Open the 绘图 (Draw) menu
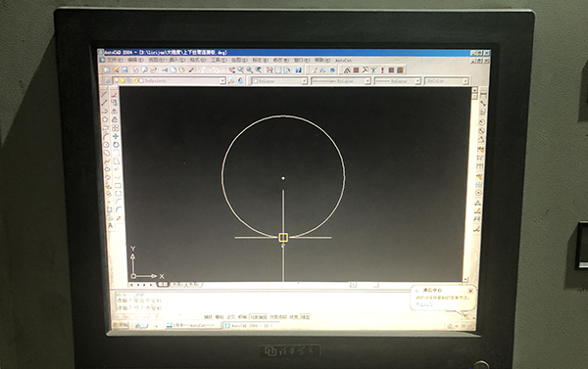The width and height of the screenshot is (588, 369). [x=238, y=60]
